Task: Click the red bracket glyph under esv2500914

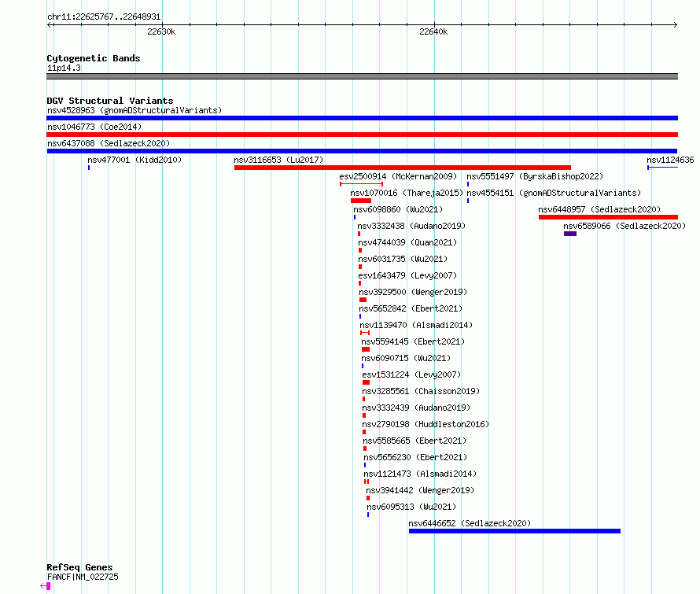Action: click(x=361, y=184)
